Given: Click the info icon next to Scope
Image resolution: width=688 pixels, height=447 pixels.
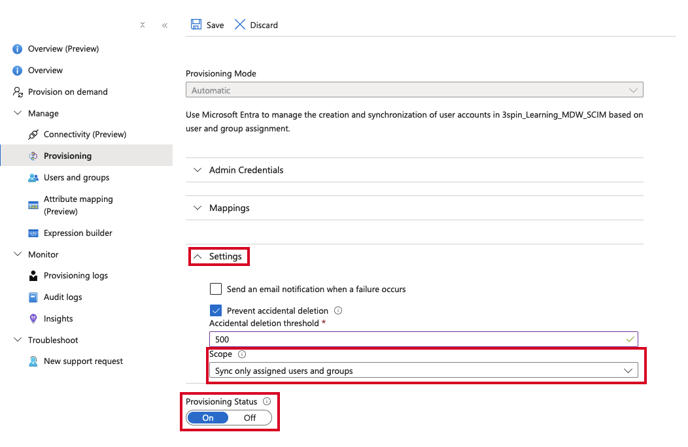Looking at the screenshot, I should pyautogui.click(x=242, y=354).
